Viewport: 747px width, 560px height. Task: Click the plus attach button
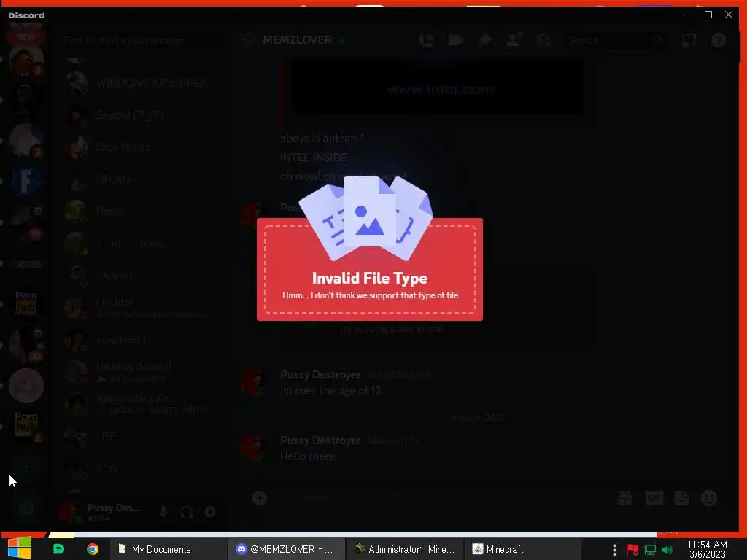pyautogui.click(x=260, y=498)
